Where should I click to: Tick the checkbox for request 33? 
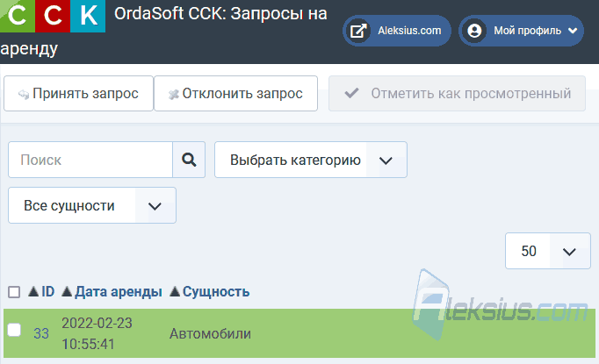pos(14,330)
